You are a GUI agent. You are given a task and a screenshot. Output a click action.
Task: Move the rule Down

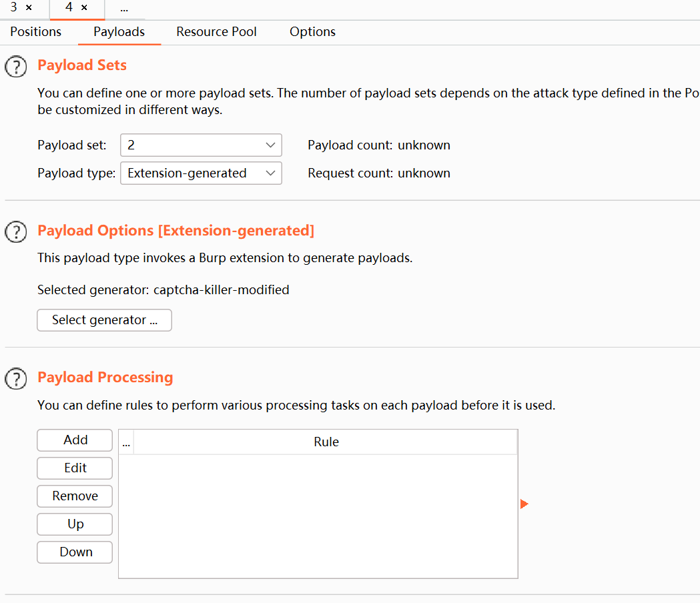pyautogui.click(x=75, y=552)
